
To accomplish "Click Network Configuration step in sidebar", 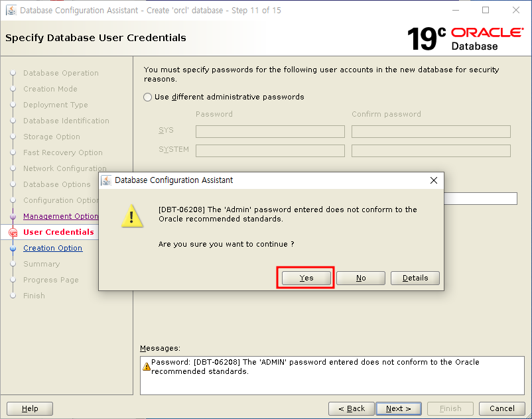I will (65, 168).
